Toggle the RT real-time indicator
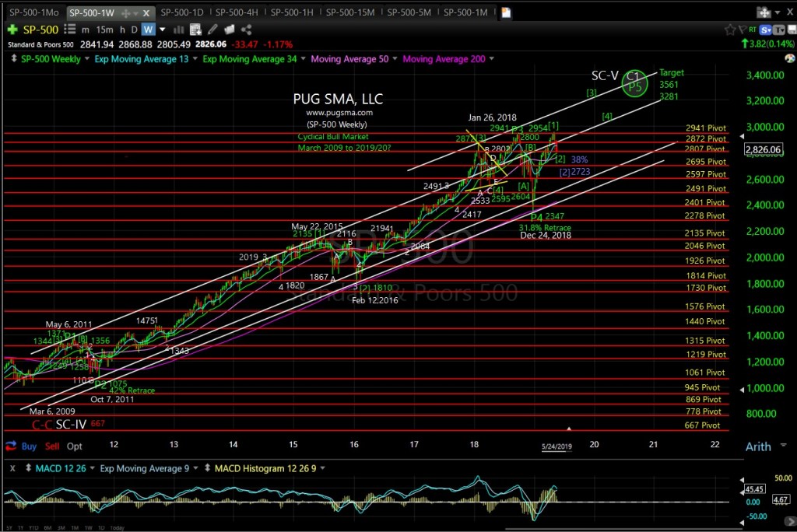This screenshot has height=532, width=797. (x=753, y=30)
